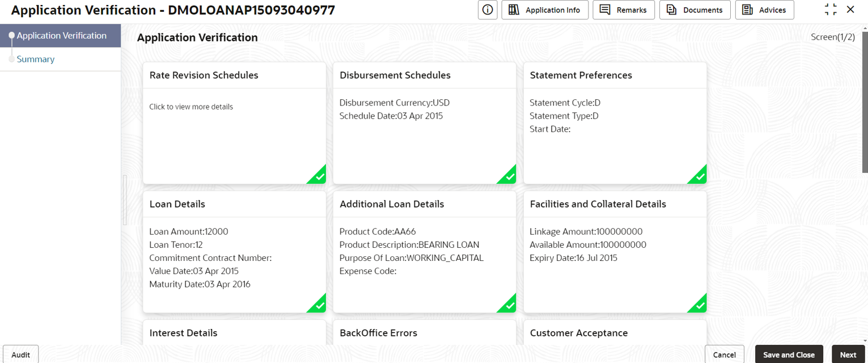Click the Cancel button
Viewport: 868px width, 363px height.
pos(724,354)
